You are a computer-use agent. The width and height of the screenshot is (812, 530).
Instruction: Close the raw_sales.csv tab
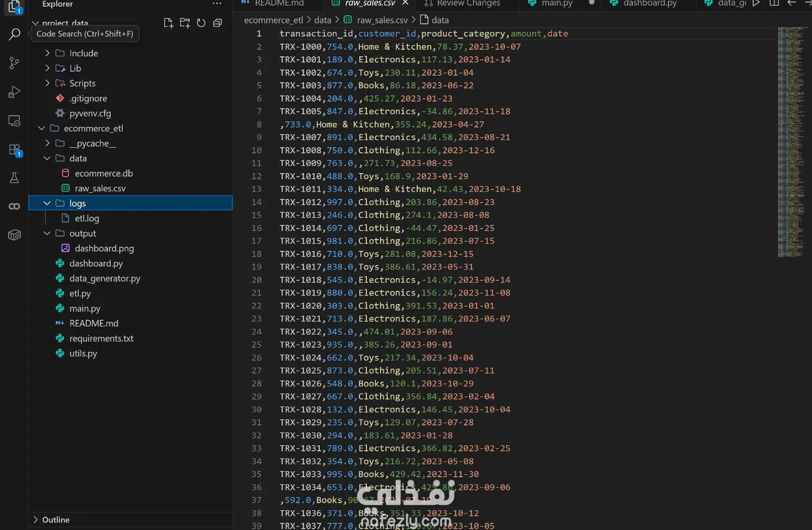405,3
